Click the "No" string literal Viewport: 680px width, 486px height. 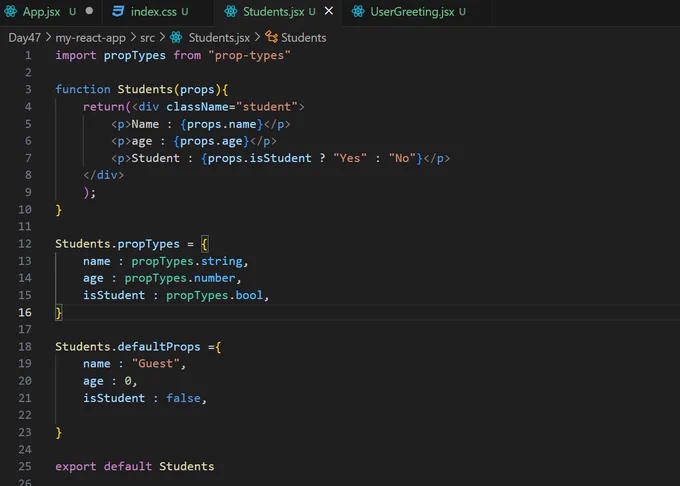pos(402,158)
